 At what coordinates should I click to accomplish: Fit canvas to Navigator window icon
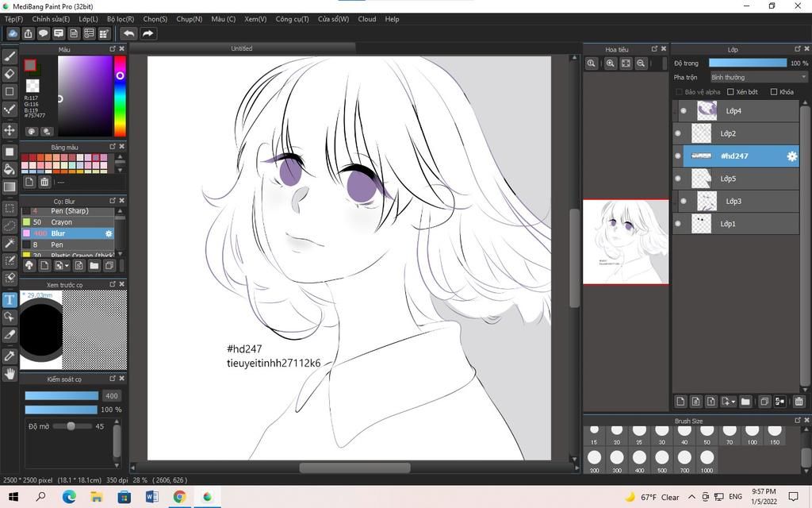626,63
